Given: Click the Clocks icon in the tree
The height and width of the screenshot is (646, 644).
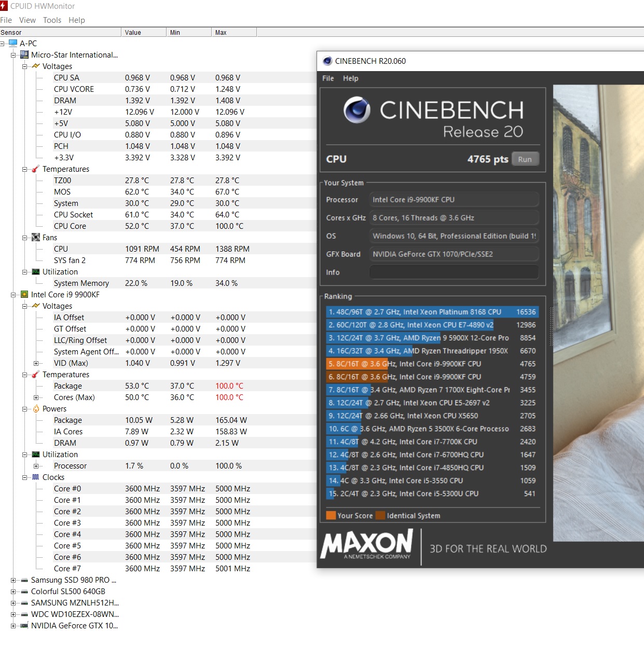Looking at the screenshot, I should click(36, 477).
